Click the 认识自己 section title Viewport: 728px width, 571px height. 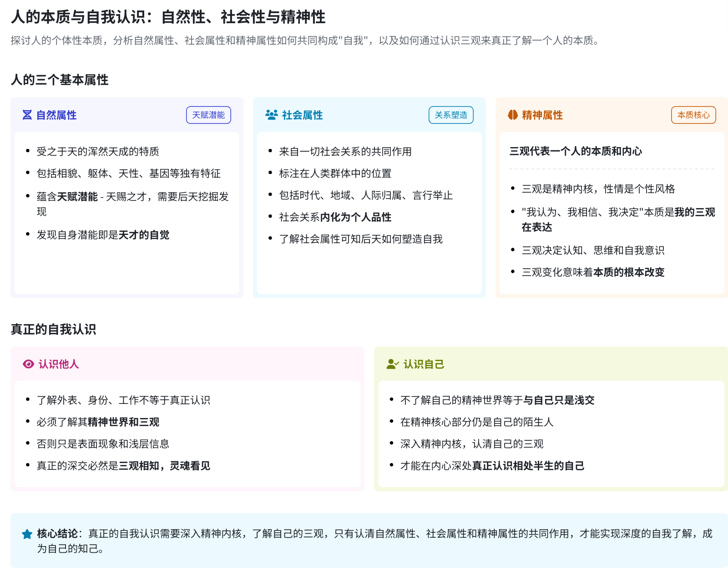424,364
